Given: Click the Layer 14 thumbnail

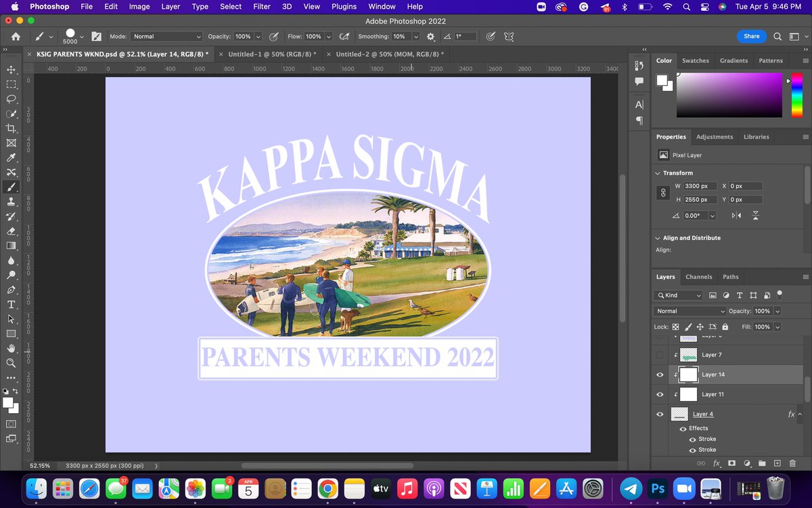Looking at the screenshot, I should pyautogui.click(x=688, y=375).
